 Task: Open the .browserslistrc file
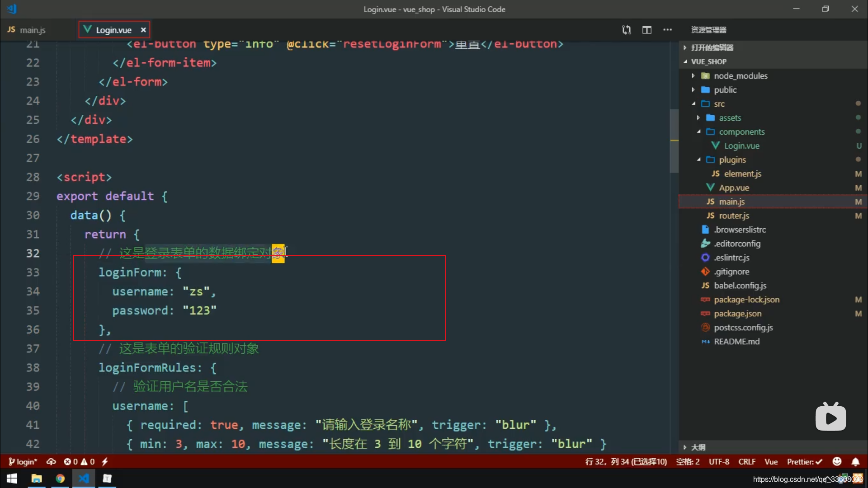pos(740,230)
